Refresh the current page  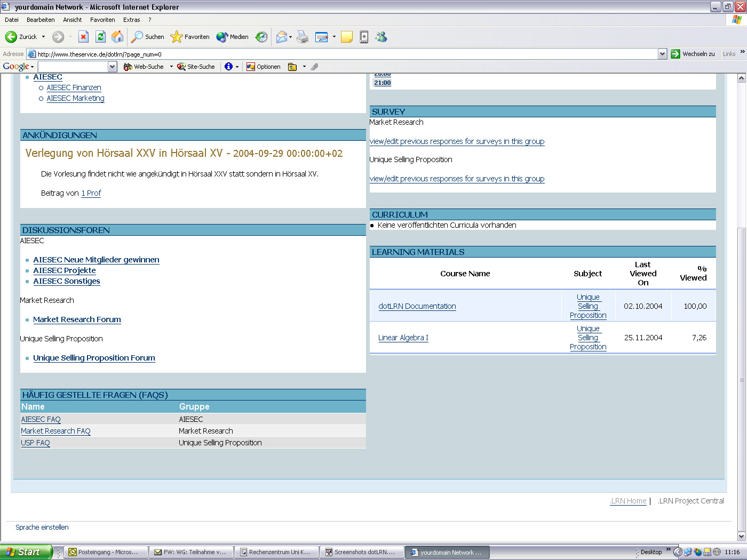click(100, 37)
